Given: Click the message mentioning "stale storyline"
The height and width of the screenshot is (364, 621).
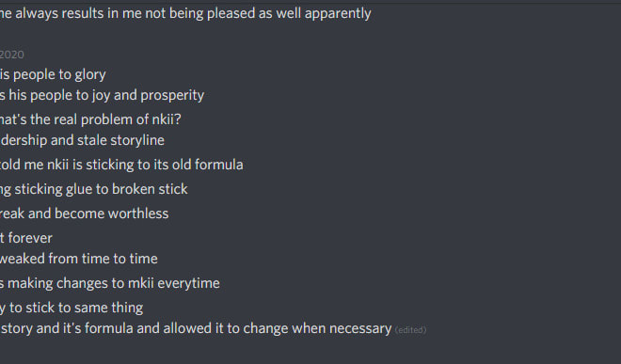Looking at the screenshot, I should [82, 140].
